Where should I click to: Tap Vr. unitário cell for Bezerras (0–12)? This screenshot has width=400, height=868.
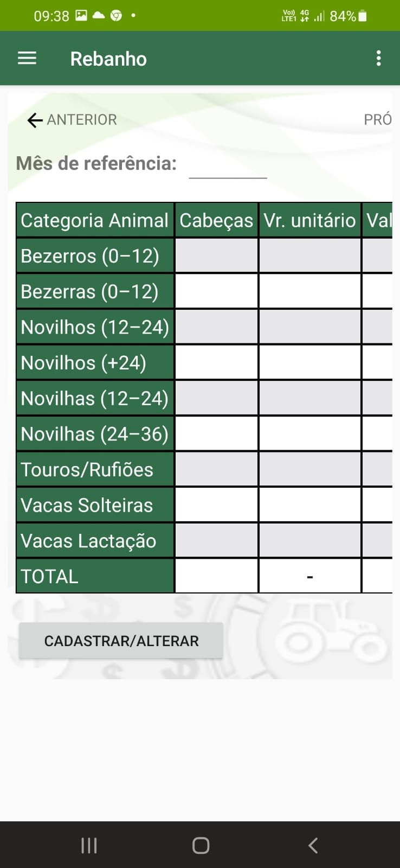click(x=309, y=291)
